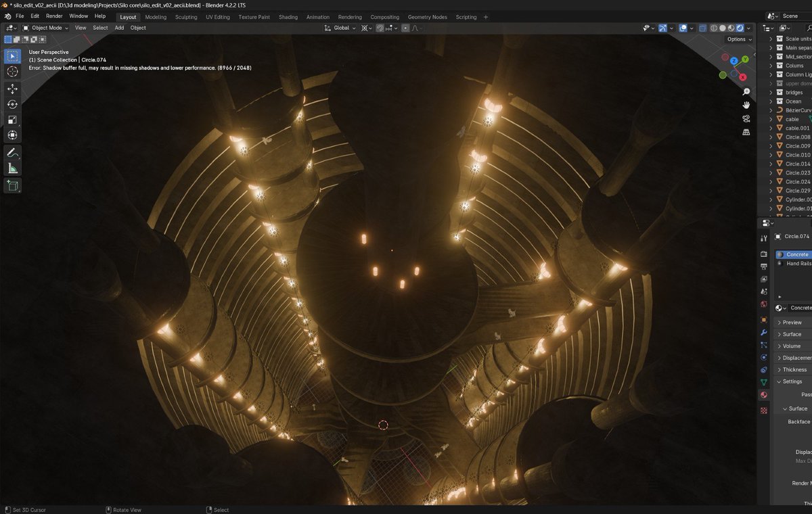812x514 pixels.
Task: Select the Transform tool
Action: [x=12, y=135]
